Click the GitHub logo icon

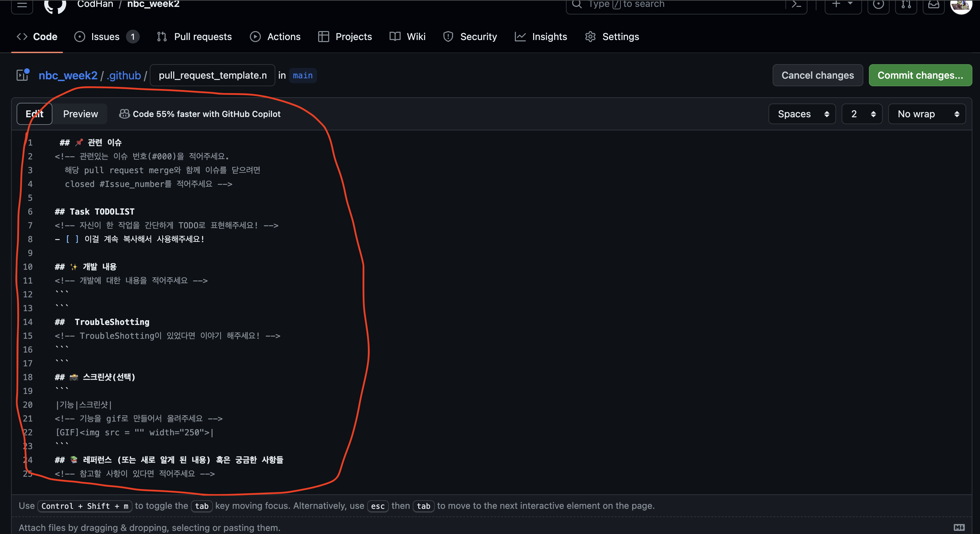[x=55, y=4]
